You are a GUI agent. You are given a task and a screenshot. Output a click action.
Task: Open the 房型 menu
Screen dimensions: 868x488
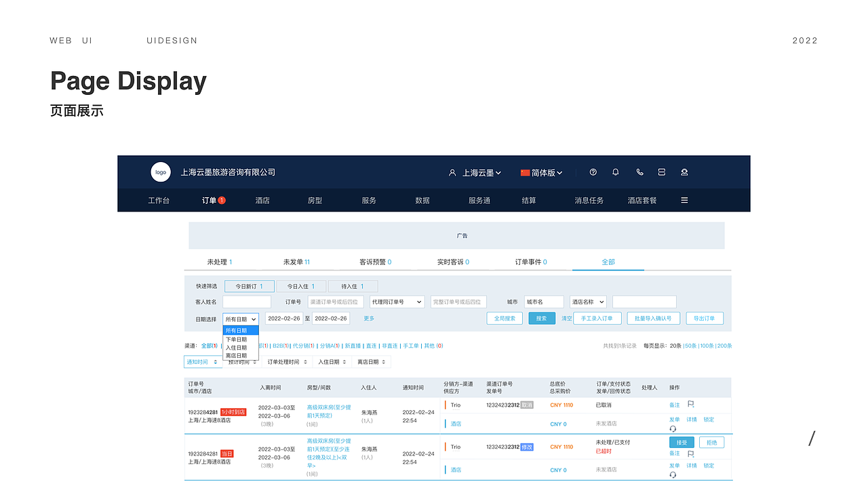coord(315,201)
